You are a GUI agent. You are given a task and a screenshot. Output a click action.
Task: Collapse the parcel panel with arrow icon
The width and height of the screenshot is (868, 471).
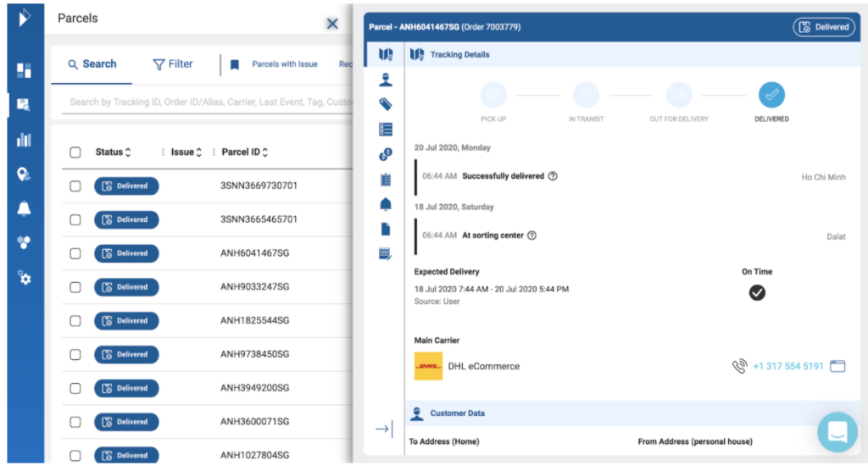coord(384,429)
